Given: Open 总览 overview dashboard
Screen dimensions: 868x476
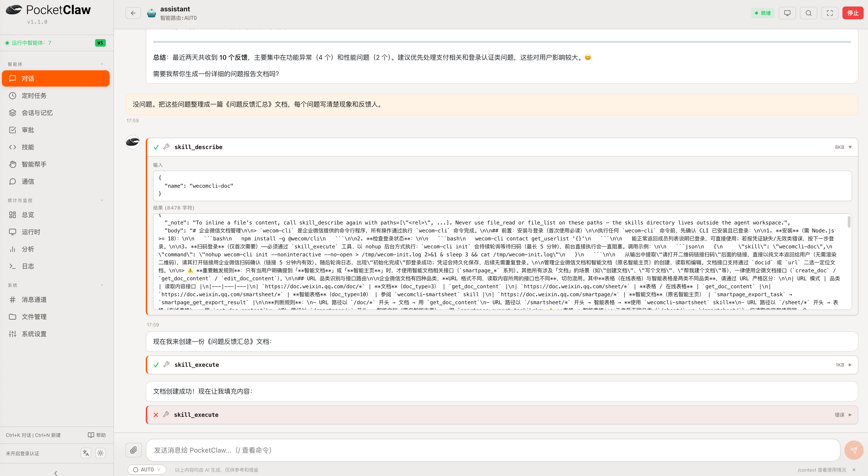Looking at the screenshot, I should pos(56,215).
